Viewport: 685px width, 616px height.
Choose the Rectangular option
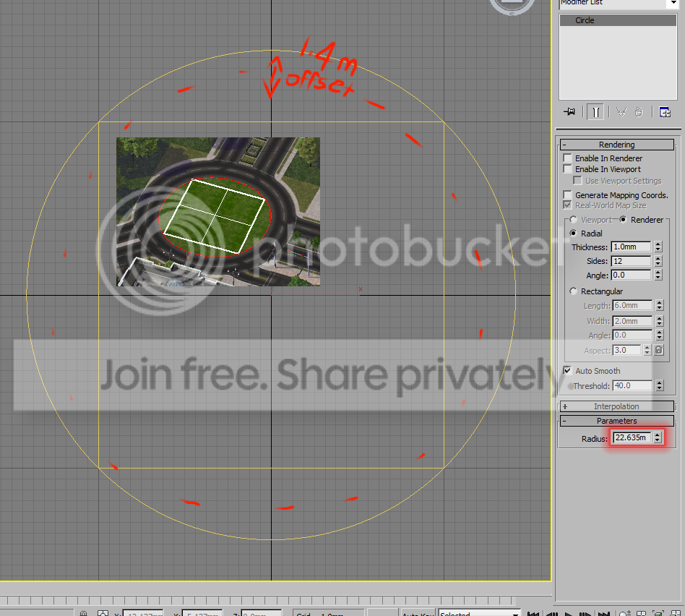point(574,291)
